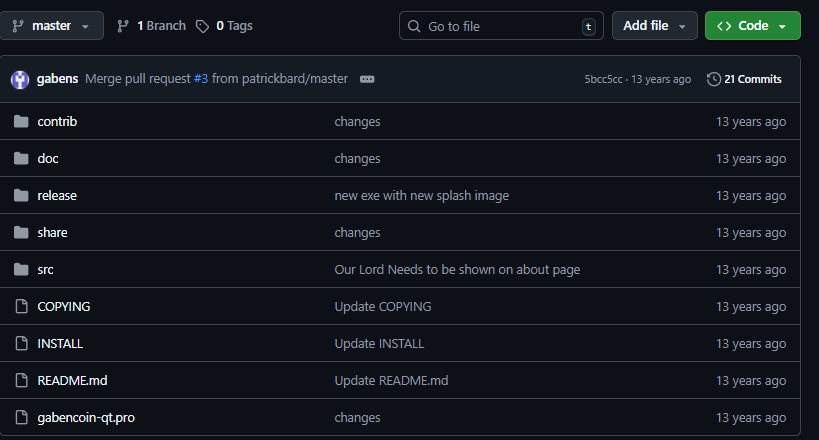This screenshot has width=819, height=440.
Task: Open the COPYING file
Action: tap(64, 307)
